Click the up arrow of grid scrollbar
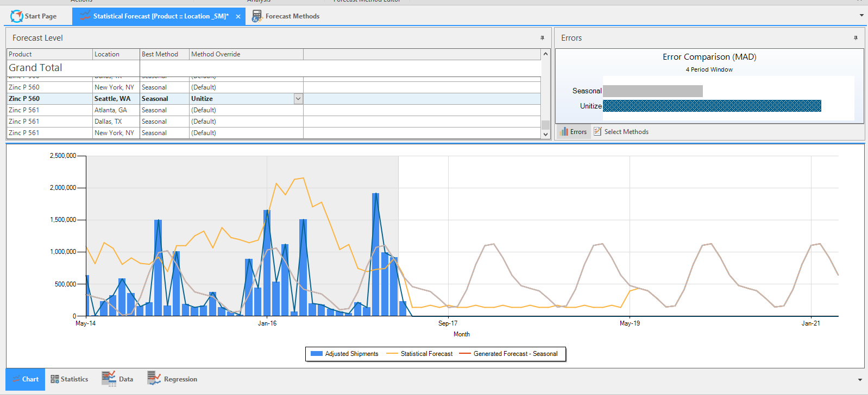This screenshot has height=395, width=868. coord(546,54)
